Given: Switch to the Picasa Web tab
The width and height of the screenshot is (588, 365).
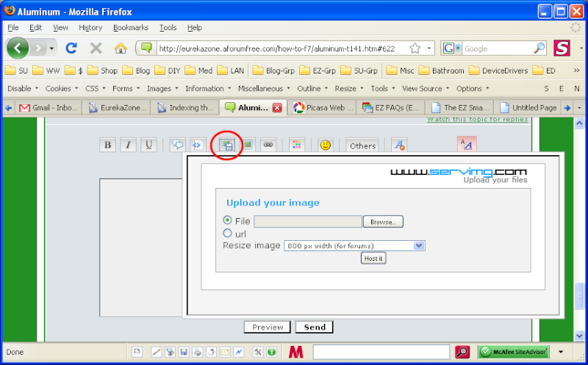Looking at the screenshot, I should tap(323, 108).
